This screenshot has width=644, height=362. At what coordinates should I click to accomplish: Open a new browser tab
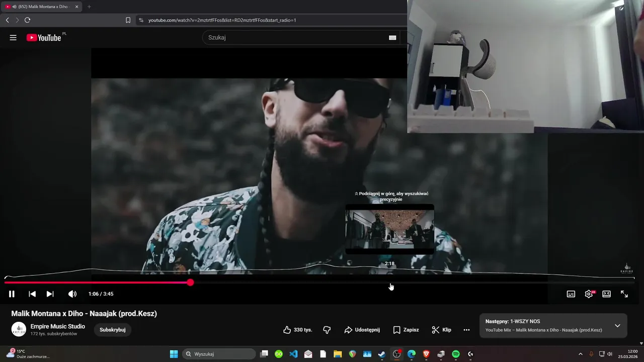(89, 7)
